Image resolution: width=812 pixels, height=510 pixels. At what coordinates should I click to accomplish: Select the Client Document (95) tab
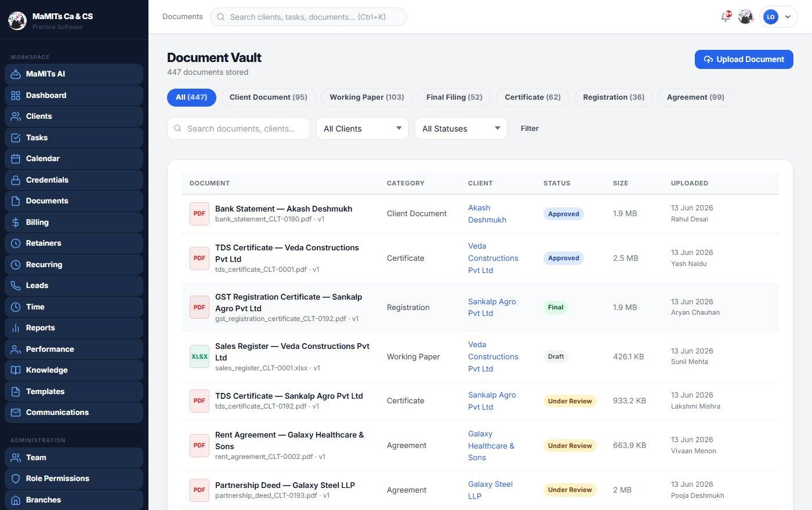[269, 97]
